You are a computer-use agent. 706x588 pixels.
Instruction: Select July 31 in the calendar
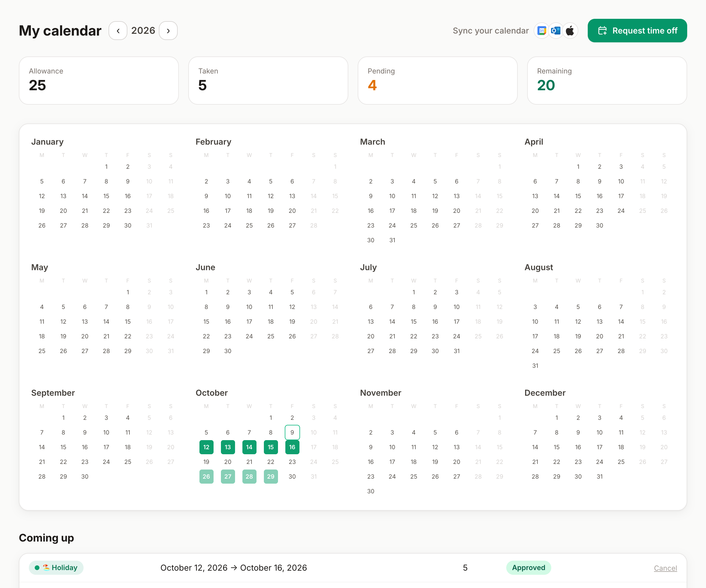click(457, 351)
